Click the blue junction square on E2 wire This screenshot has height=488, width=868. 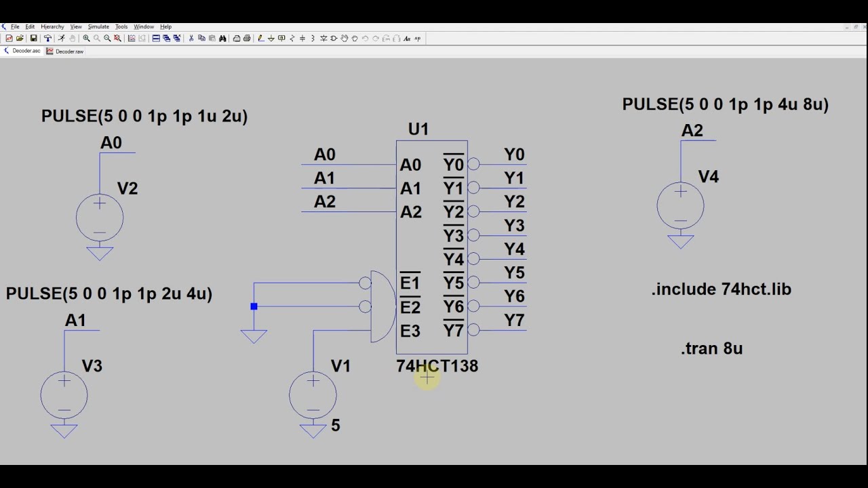click(x=254, y=306)
